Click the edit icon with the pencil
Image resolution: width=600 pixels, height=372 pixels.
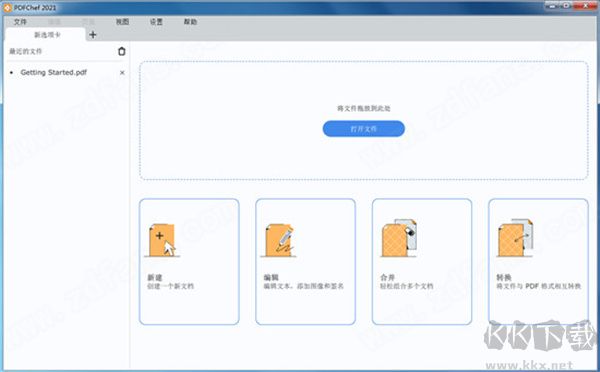[x=280, y=240]
